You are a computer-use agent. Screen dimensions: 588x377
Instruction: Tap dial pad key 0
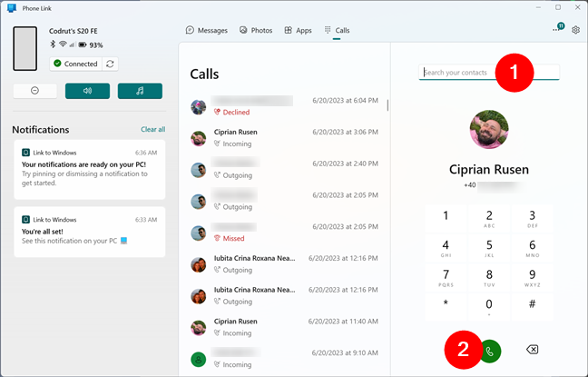click(x=489, y=307)
